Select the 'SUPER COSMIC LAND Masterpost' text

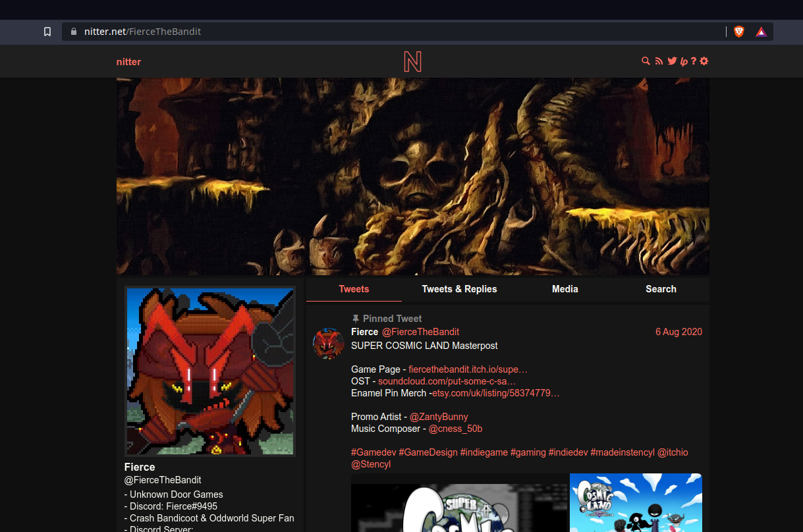pos(424,346)
